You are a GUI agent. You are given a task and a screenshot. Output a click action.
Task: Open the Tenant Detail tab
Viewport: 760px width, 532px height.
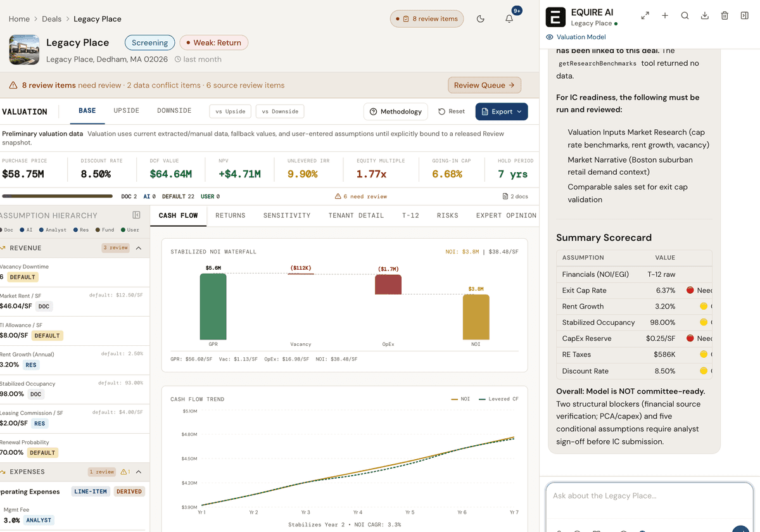tap(356, 215)
